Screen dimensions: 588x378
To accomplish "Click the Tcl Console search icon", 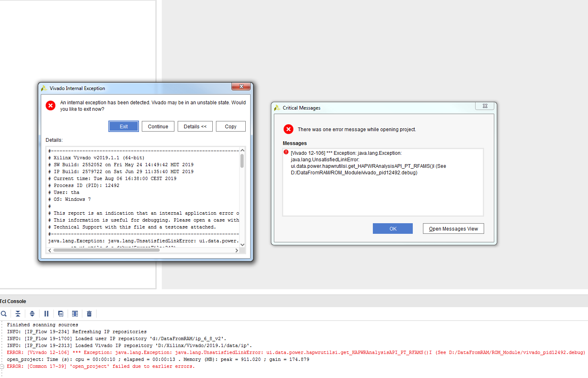I will (4, 314).
